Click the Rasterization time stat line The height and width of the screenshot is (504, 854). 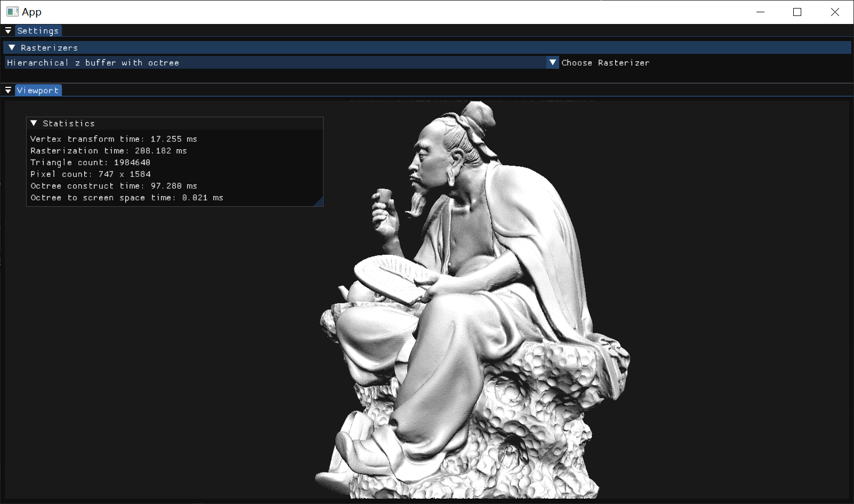tap(108, 150)
